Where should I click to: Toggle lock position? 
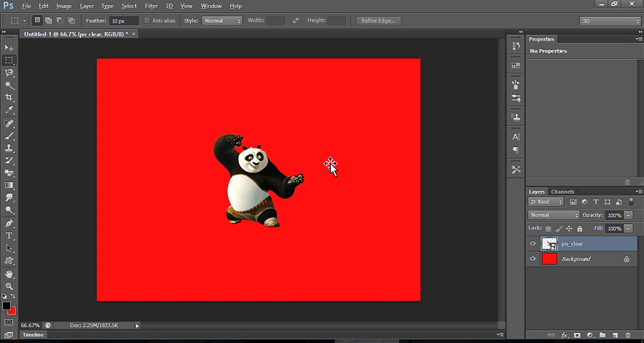point(569,229)
